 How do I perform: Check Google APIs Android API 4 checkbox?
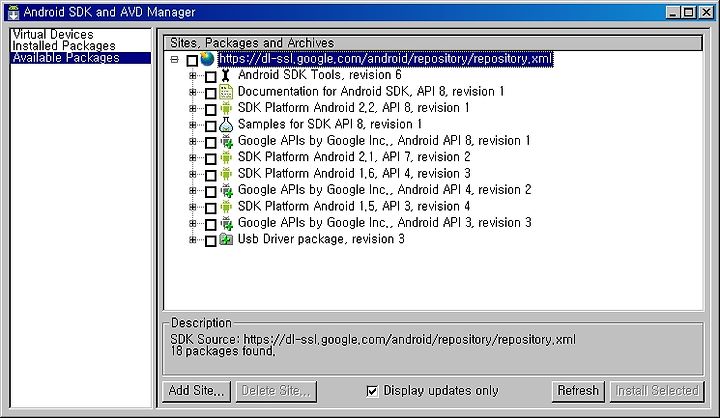[x=211, y=192]
